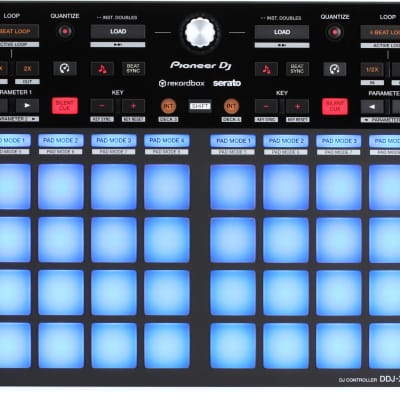Raise key with left deck KEY plus button
Image resolution: width=400 pixels, height=400 pixels.
[133, 106]
